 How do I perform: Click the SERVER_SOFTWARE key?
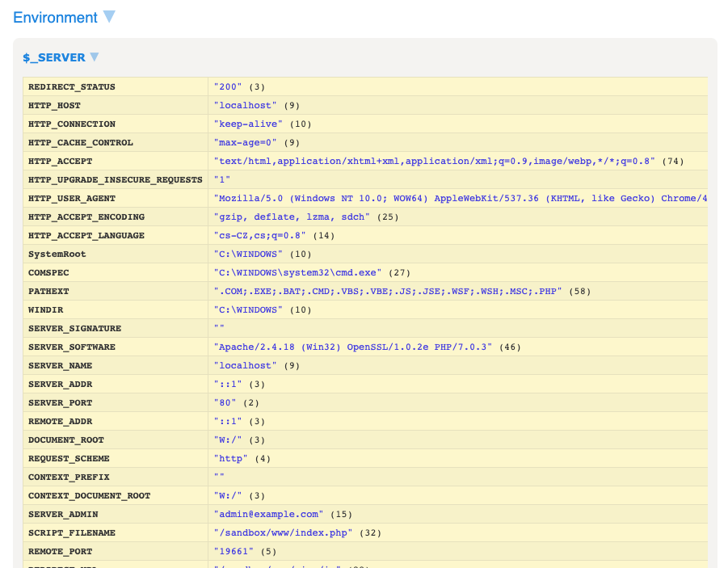(71, 347)
